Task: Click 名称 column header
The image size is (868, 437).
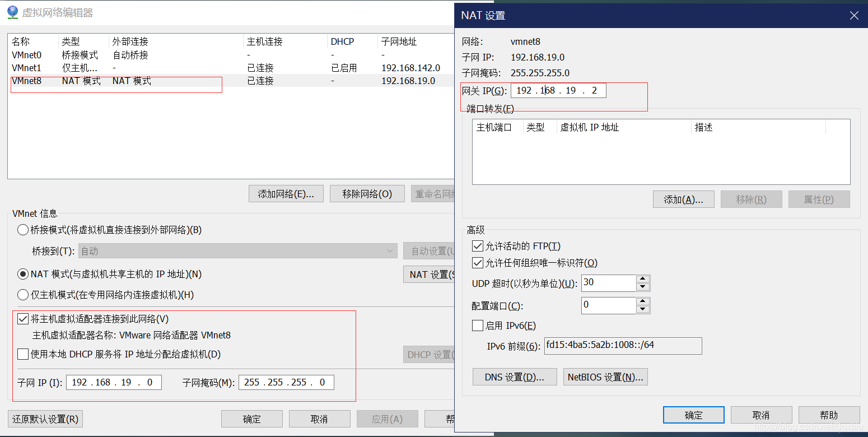Action: pos(33,41)
